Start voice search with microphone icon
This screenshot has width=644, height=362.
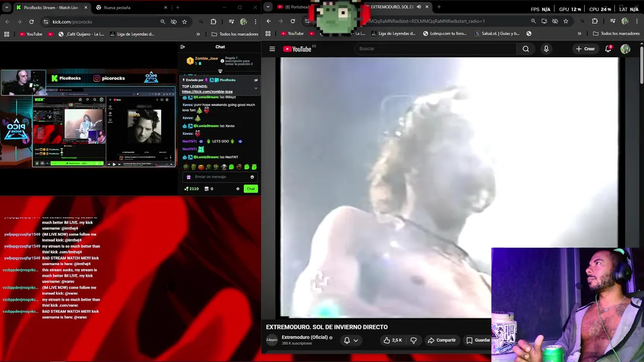(x=546, y=49)
